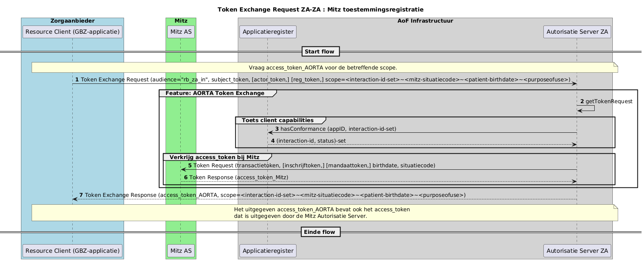Viewport: 644px width, 261px height.
Task: Select the AoF Infrastructuur box header
Action: 425,21
